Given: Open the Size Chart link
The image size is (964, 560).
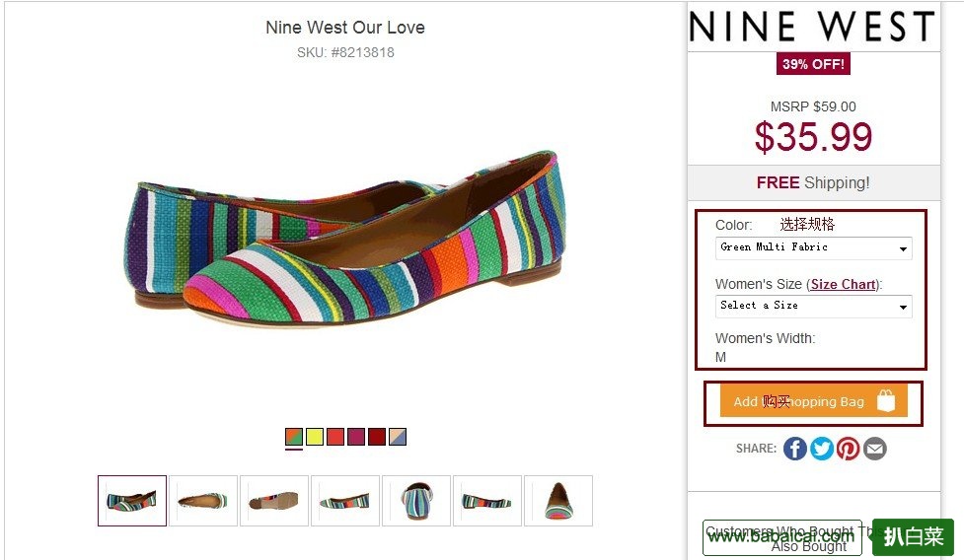Looking at the screenshot, I should pos(843,284).
